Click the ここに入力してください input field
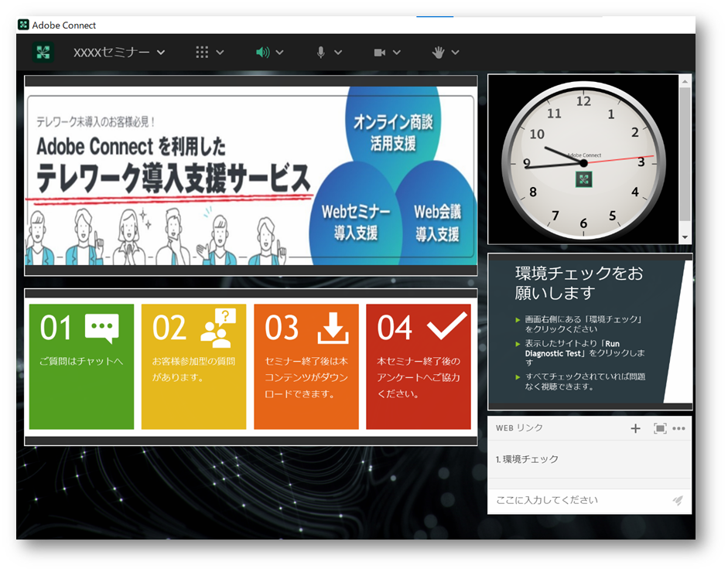 (x=580, y=500)
